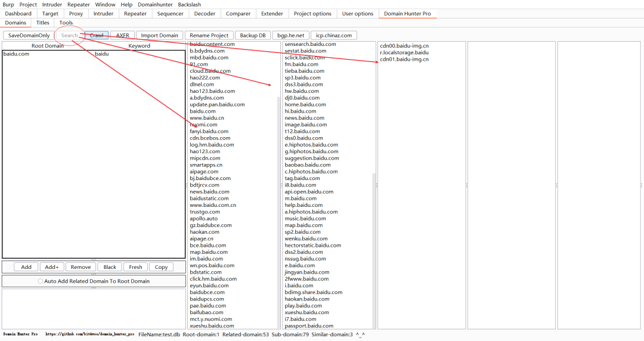This screenshot has width=644, height=341.
Task: Select smartapps.cn in related domains list
Action: 206,165
